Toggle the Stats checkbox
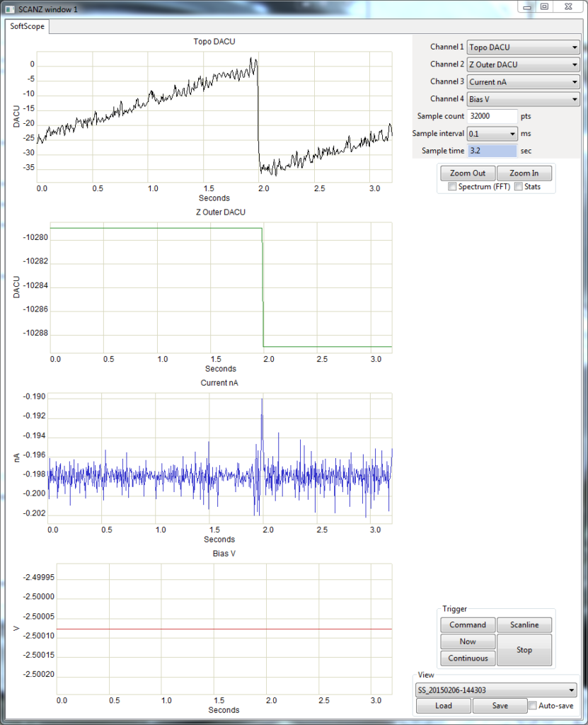The height and width of the screenshot is (725, 588). point(518,186)
